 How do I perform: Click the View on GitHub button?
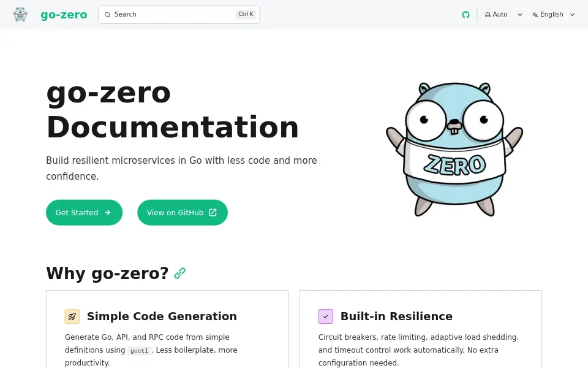(x=183, y=213)
